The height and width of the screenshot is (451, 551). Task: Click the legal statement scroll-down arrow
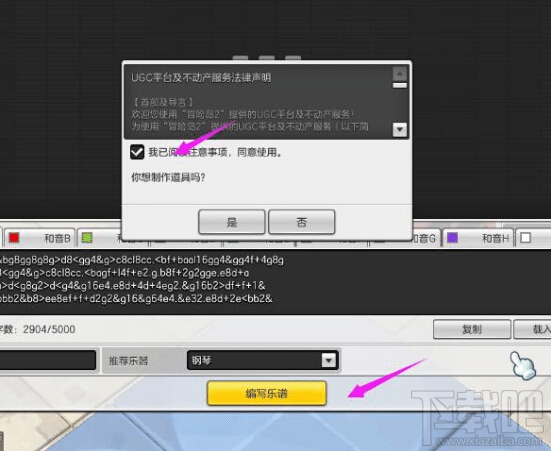coord(400,130)
